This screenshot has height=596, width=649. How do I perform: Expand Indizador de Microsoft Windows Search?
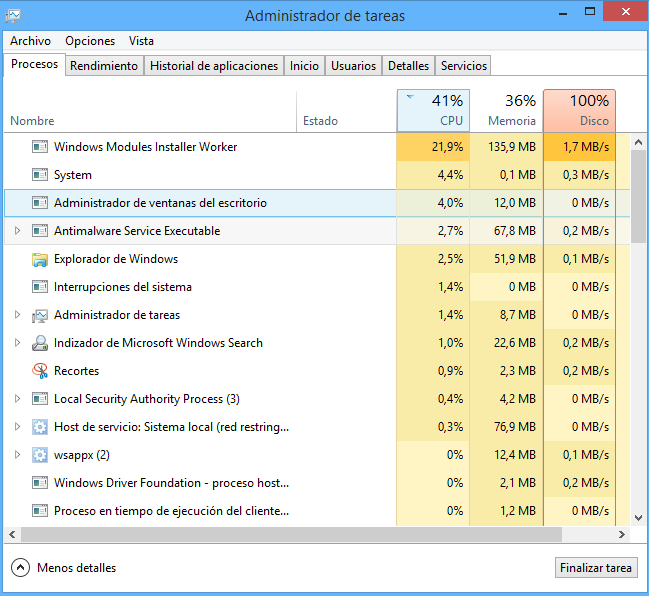coord(17,343)
